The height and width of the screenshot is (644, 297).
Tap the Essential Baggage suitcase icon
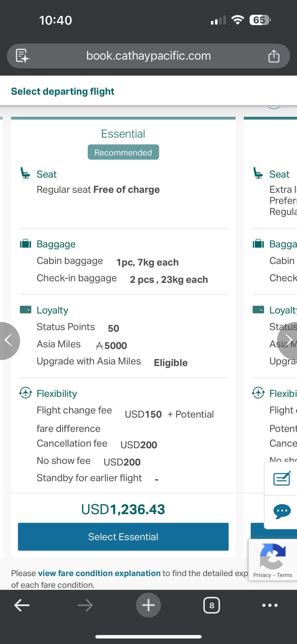26,244
